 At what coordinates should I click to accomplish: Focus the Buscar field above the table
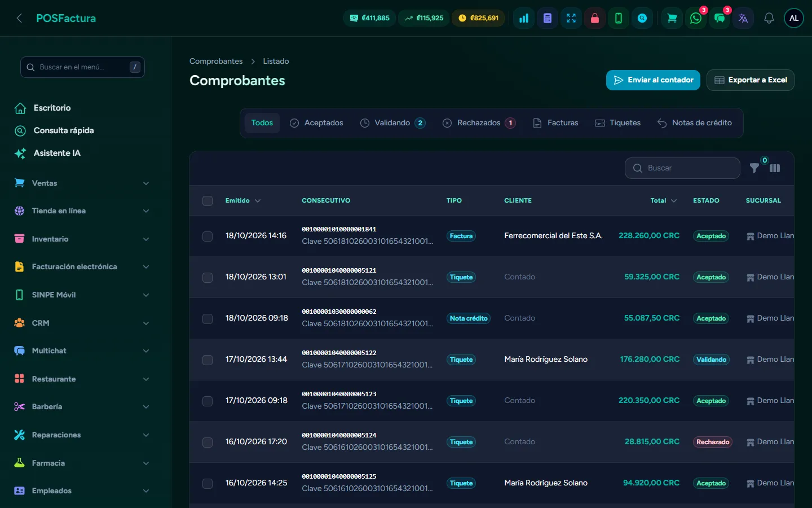coord(682,168)
